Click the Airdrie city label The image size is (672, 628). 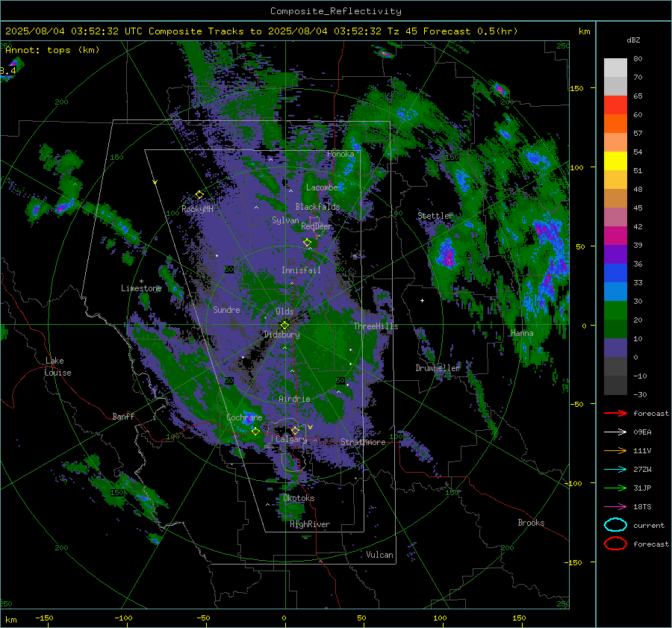click(x=294, y=399)
